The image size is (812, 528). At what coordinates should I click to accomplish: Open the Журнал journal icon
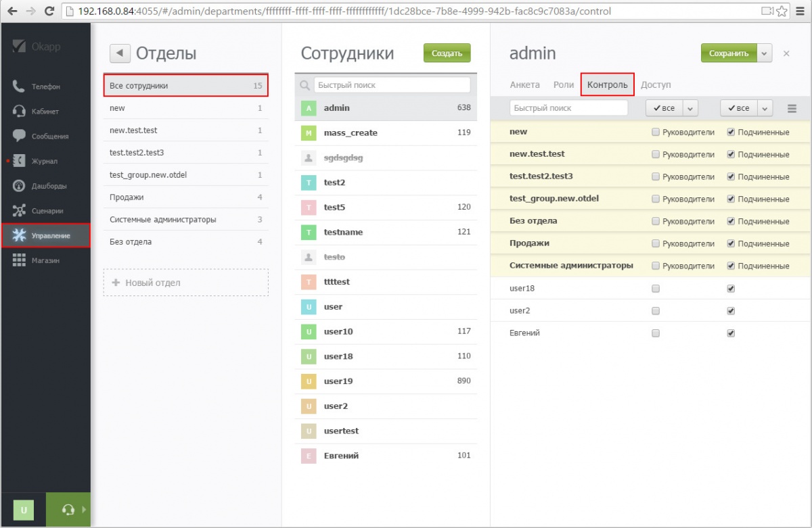[x=19, y=161]
